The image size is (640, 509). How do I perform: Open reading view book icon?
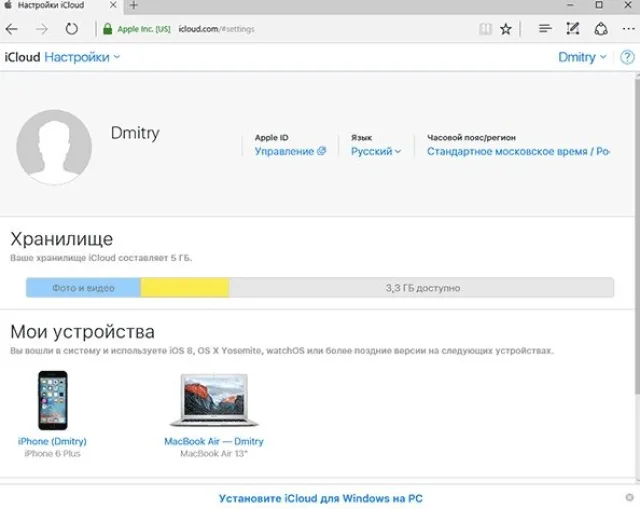(485, 29)
